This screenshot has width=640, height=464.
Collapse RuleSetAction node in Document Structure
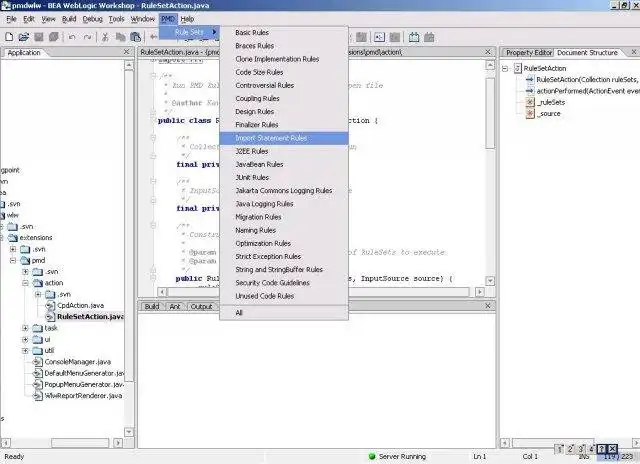pos(505,69)
